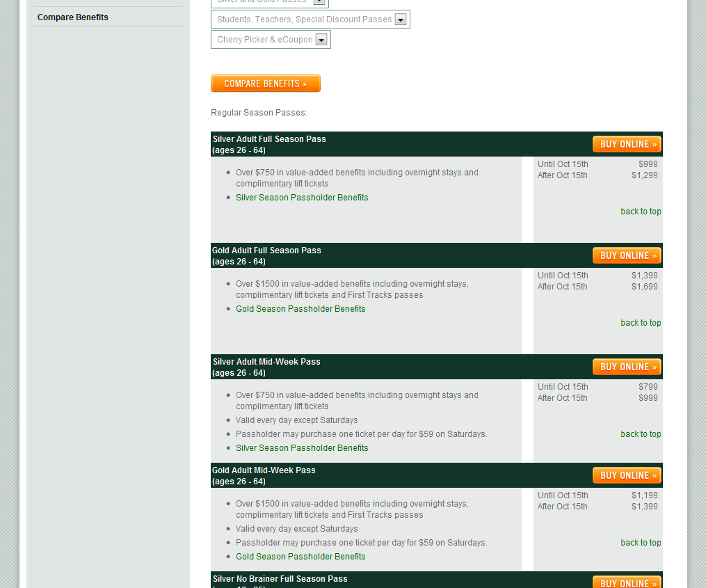Go back to top from Gold Mid-Week section
This screenshot has height=588, width=706.
click(x=641, y=543)
